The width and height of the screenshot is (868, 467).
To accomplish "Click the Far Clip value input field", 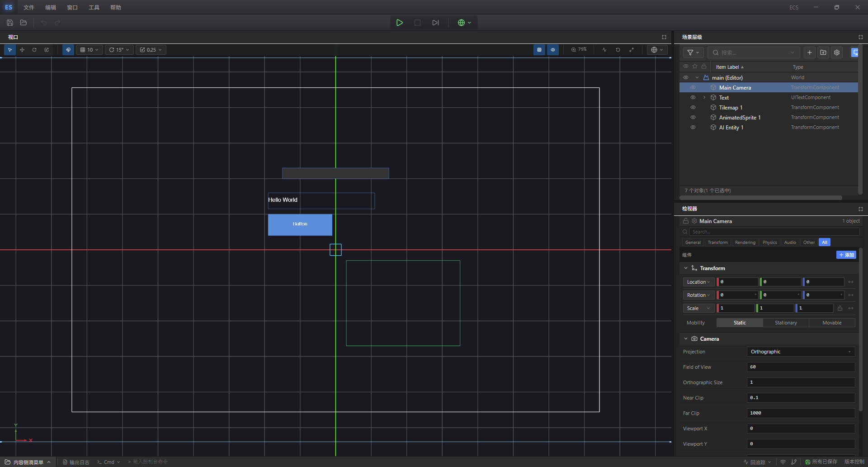I will point(800,413).
